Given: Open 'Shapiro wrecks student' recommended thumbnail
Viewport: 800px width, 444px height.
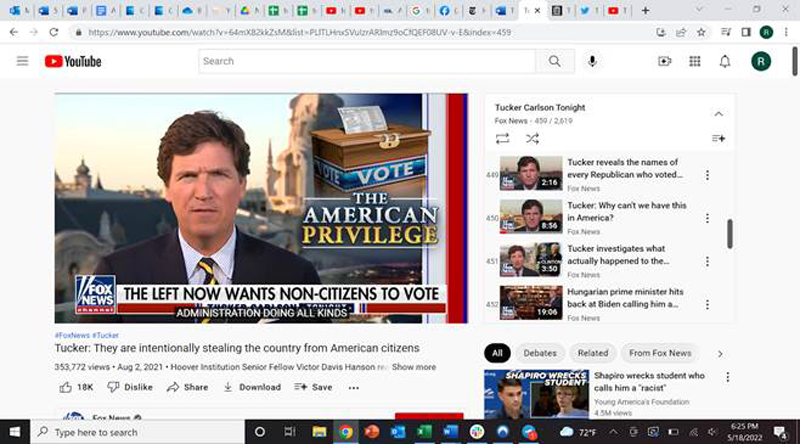Looking at the screenshot, I should point(536,394).
